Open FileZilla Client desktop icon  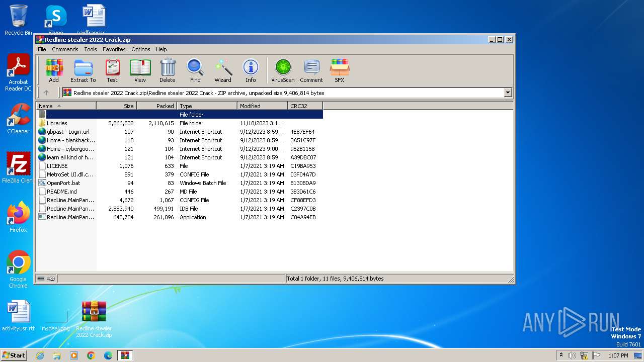click(x=18, y=168)
